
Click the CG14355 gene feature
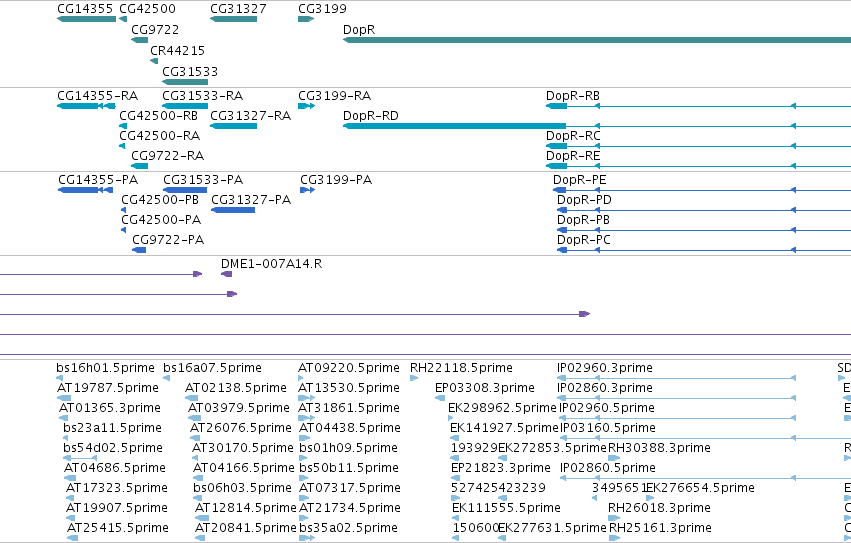coord(87,19)
